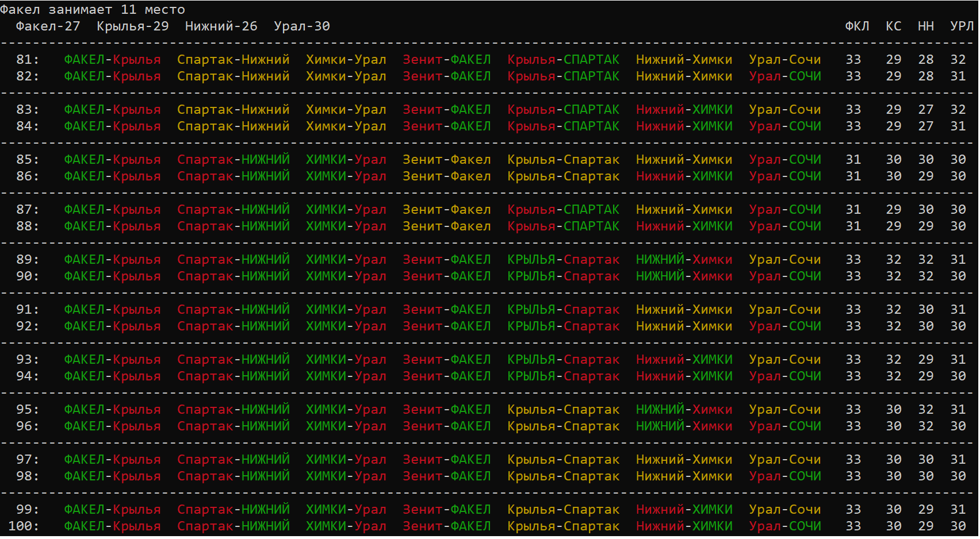Image resolution: width=980 pixels, height=539 pixels.
Task: Select 'Факел-27' in the standings line
Action: click(x=48, y=26)
